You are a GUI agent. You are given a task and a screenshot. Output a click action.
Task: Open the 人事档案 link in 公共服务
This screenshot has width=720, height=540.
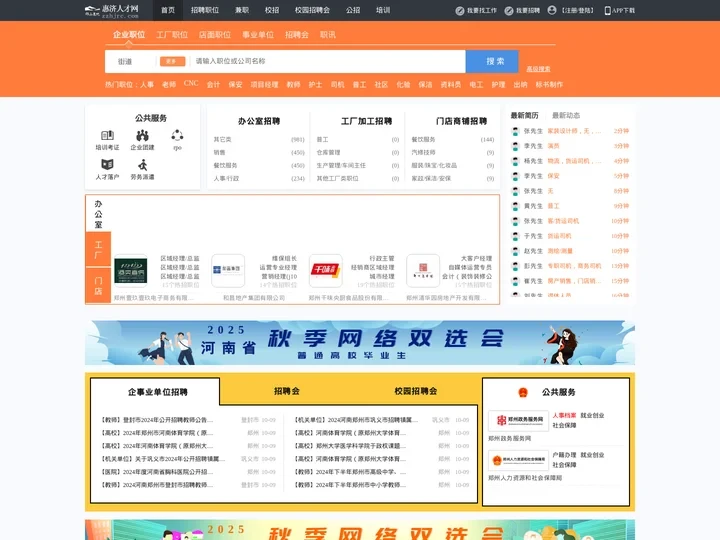(x=564, y=416)
